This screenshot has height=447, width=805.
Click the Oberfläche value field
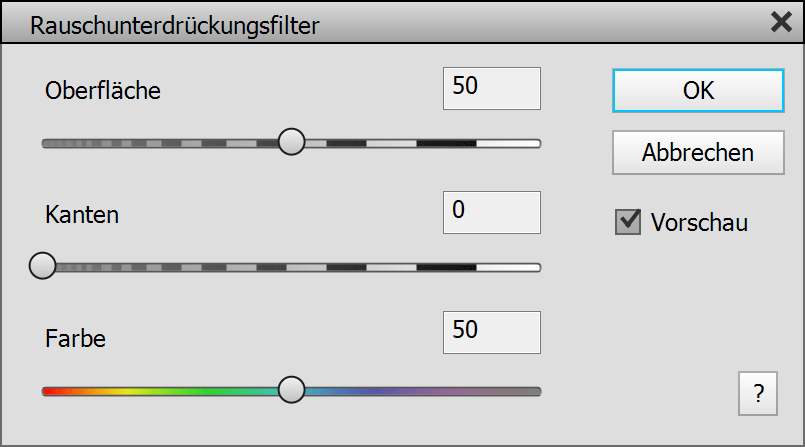click(491, 88)
